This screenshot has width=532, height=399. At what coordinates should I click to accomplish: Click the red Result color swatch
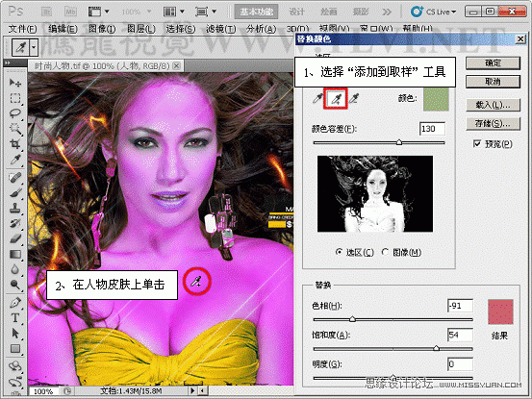pyautogui.click(x=500, y=312)
